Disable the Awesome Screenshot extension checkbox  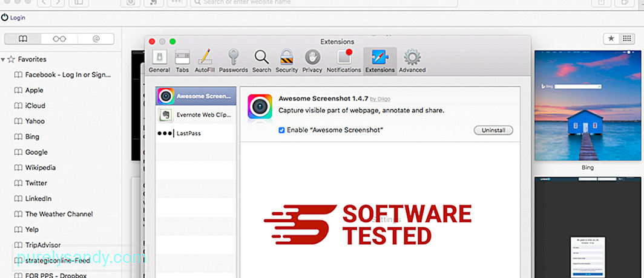[281, 130]
